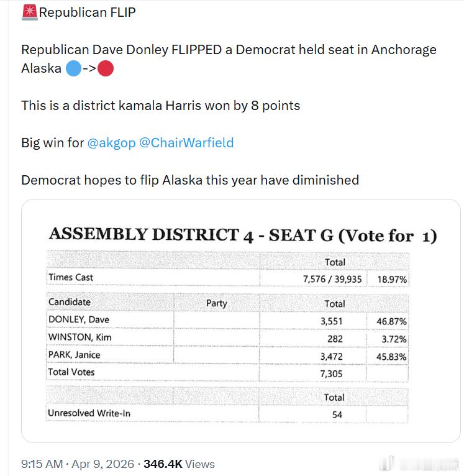Click the red siren emoji
The image size is (464, 476).
(x=29, y=12)
